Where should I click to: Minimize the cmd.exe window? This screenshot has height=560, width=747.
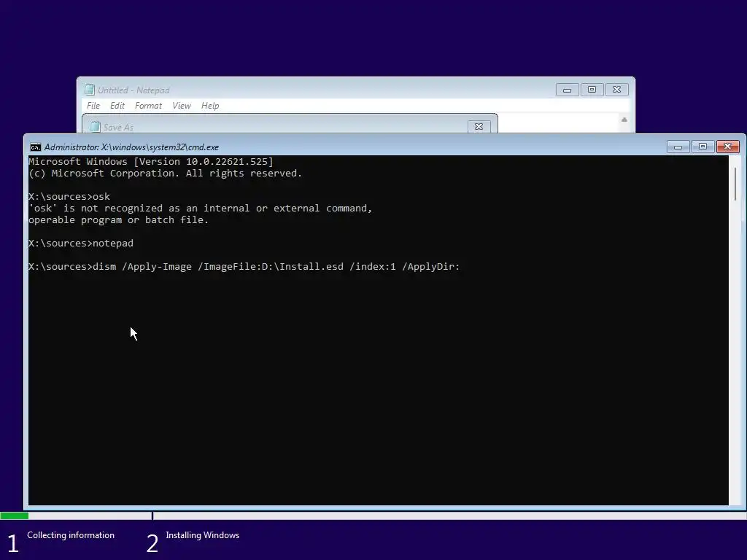tap(678, 147)
